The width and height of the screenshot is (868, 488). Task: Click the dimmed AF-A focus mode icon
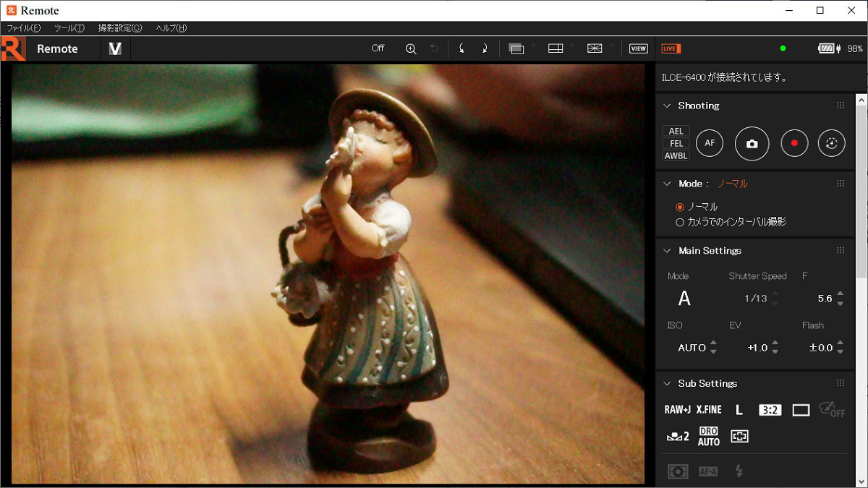(708, 471)
